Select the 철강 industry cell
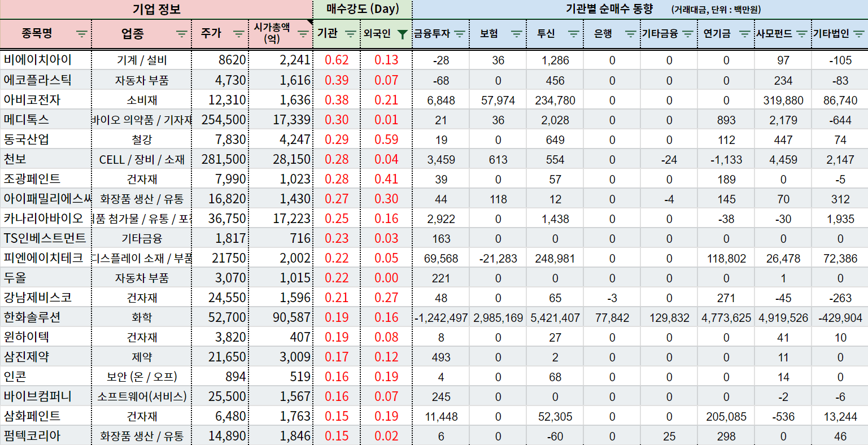The width and height of the screenshot is (868, 445). point(142,139)
